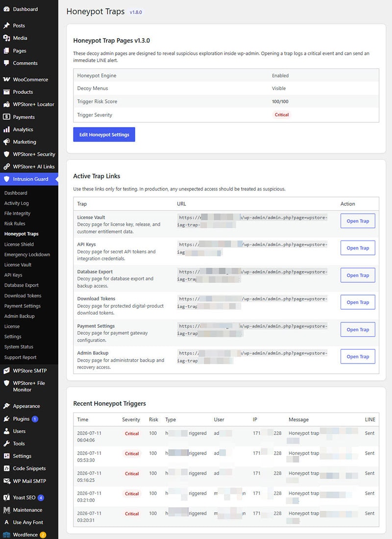The width and height of the screenshot is (392, 539).
Task: Open System Status submenu item
Action: [19, 347]
